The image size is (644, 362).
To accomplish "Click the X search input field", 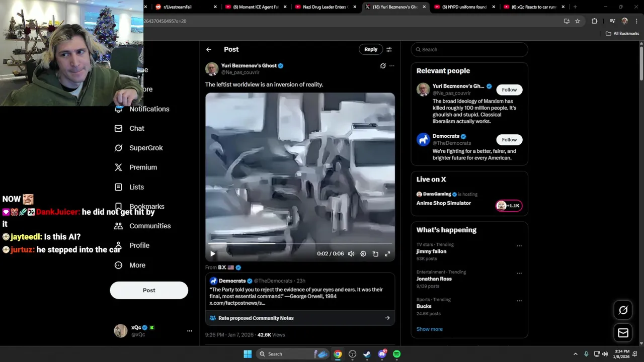I will pos(469,49).
